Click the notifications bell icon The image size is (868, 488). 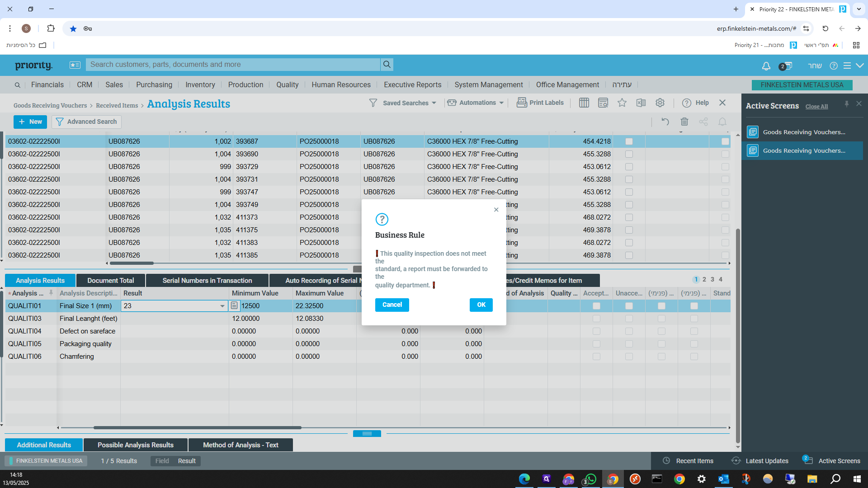click(766, 66)
